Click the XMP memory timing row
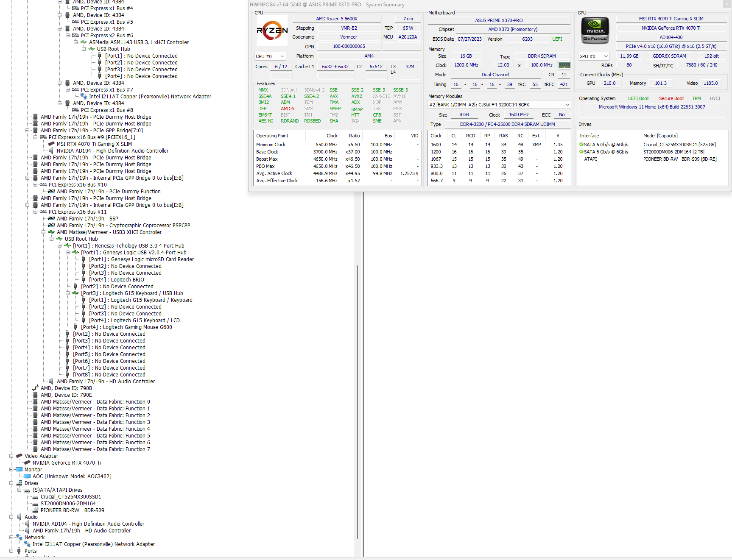Screen dimensions: 732x560 click(499, 145)
